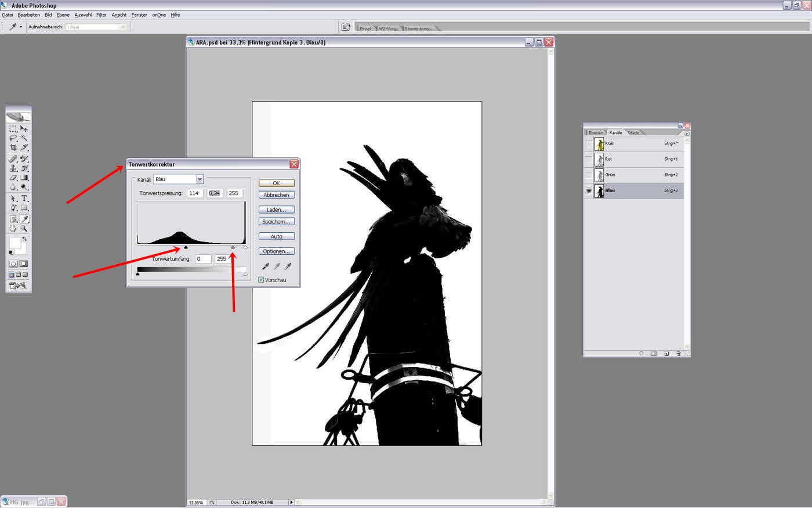The height and width of the screenshot is (508, 812).
Task: Open the Filter menu
Action: [101, 15]
